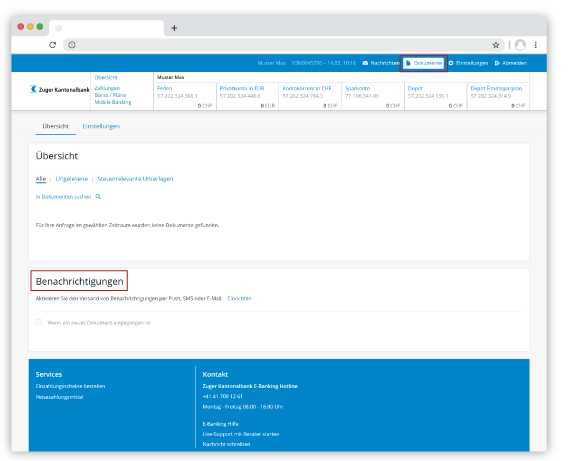Click the site info icon in address bar
574x461 pixels.
(x=72, y=45)
